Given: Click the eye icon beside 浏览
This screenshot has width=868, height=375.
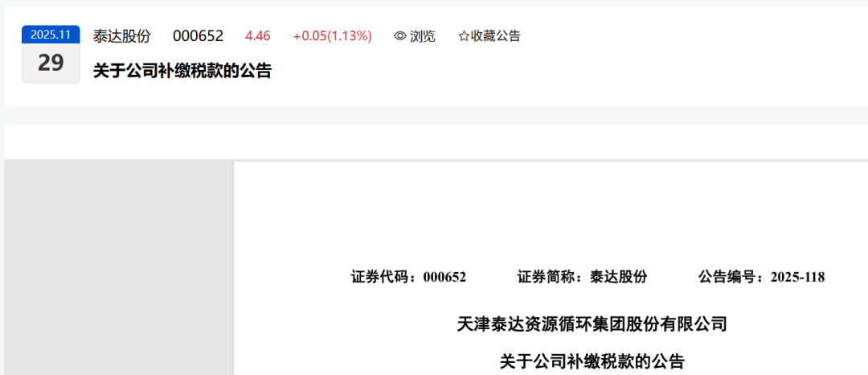Looking at the screenshot, I should 400,36.
